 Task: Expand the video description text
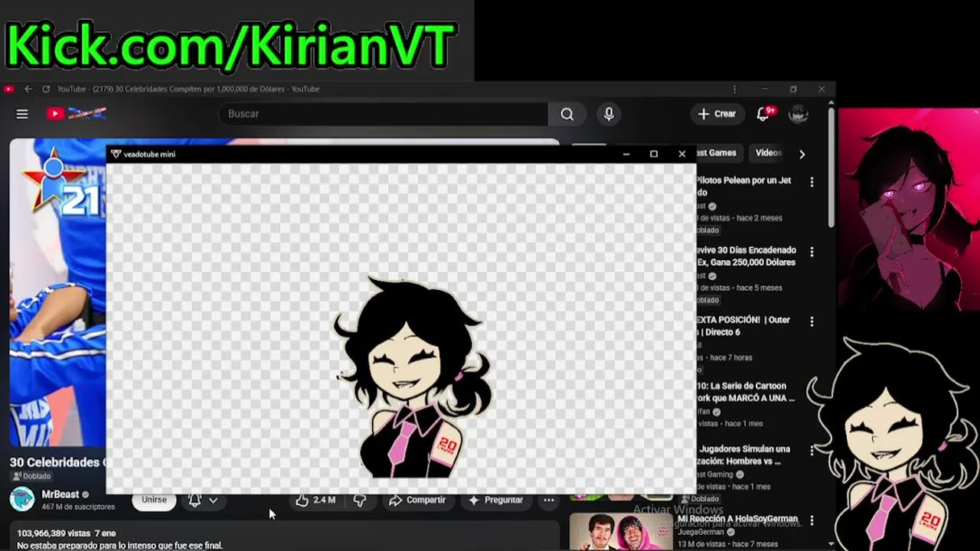coord(120,546)
